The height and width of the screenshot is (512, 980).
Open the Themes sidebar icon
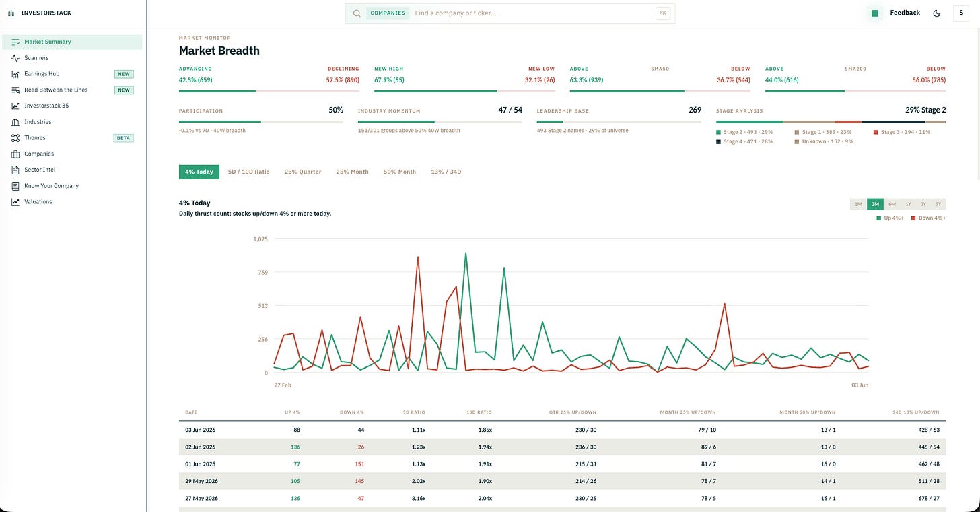coord(15,138)
